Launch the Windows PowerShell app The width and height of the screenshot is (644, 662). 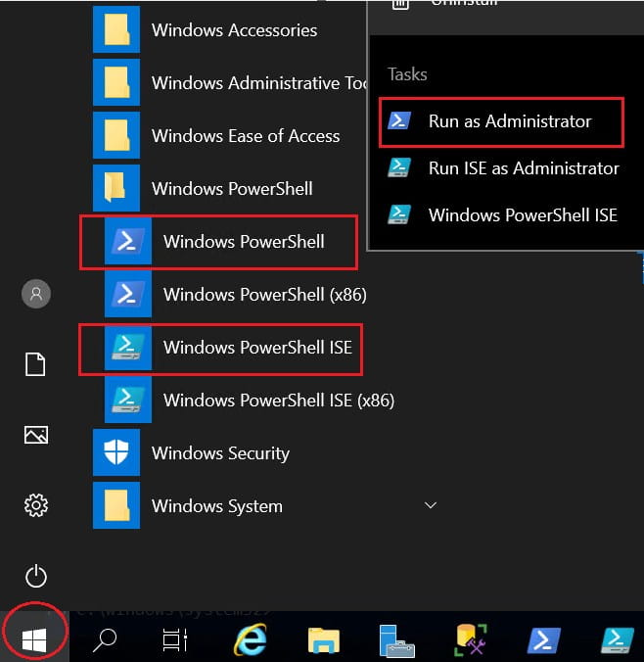(218, 242)
